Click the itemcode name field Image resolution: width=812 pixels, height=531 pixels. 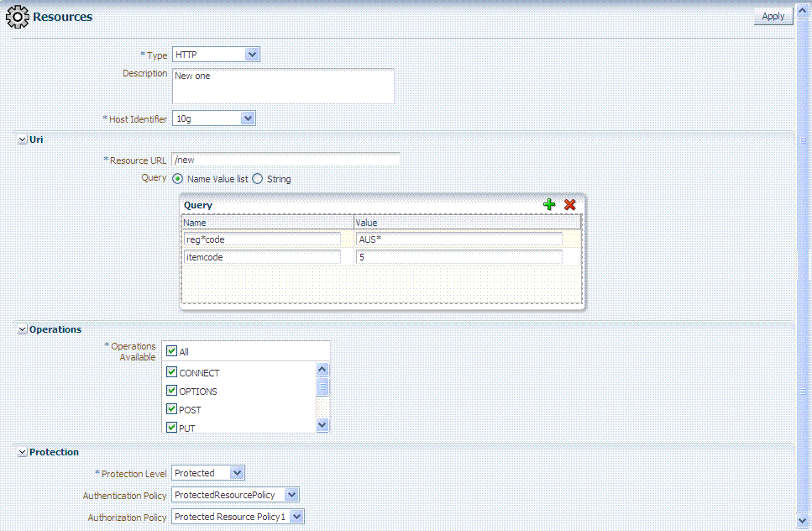262,257
